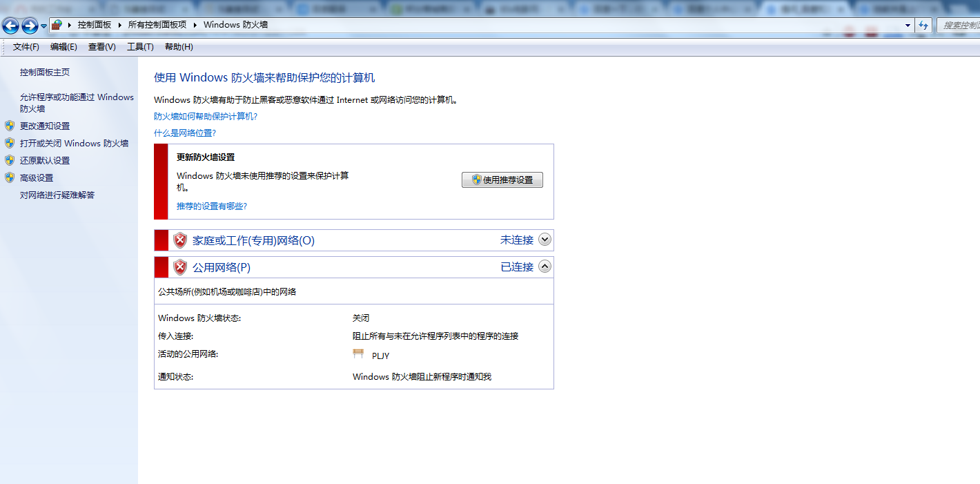
Task: Open dropdown arrow after 控制面板 breadcrumb
Action: pos(120,25)
